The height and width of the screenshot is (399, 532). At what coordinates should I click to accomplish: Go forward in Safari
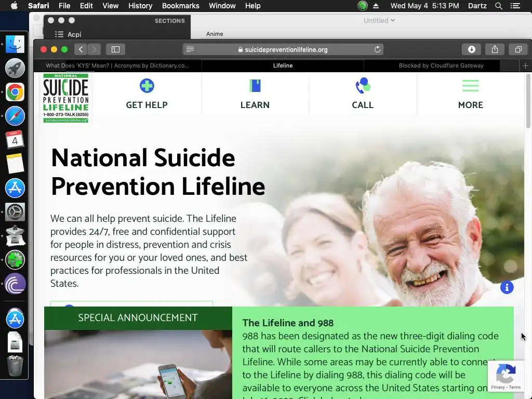95,49
